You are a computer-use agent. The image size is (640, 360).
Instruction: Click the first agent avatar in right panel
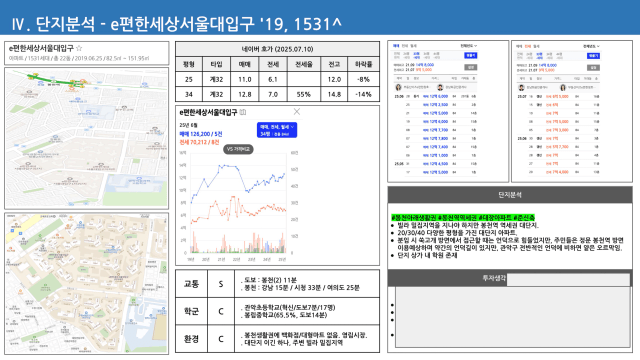point(521,87)
